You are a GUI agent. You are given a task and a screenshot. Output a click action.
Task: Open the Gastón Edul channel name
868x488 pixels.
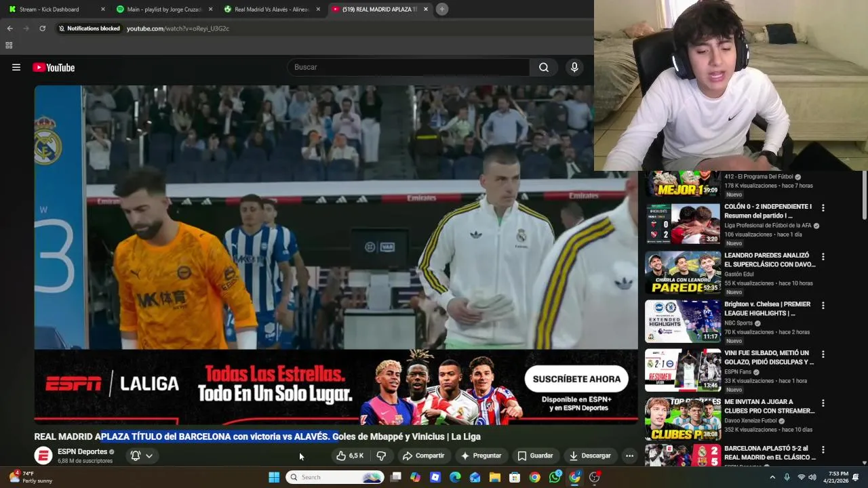[x=738, y=274]
